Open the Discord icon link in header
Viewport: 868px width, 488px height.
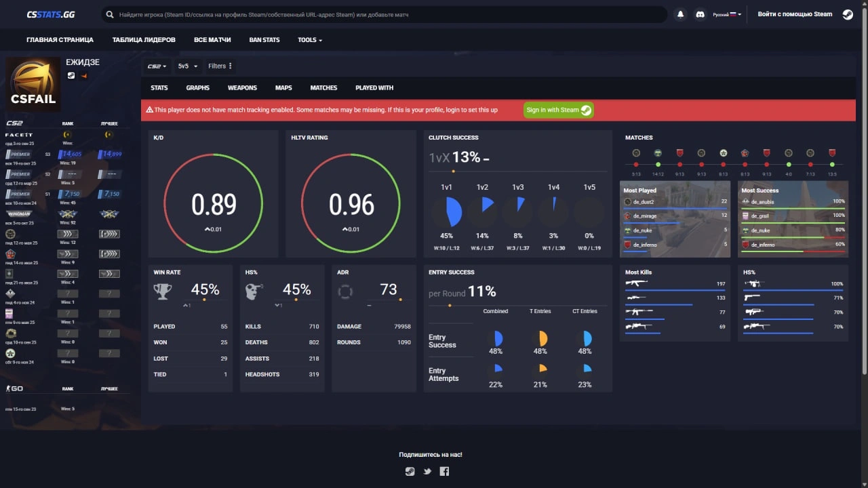[701, 14]
